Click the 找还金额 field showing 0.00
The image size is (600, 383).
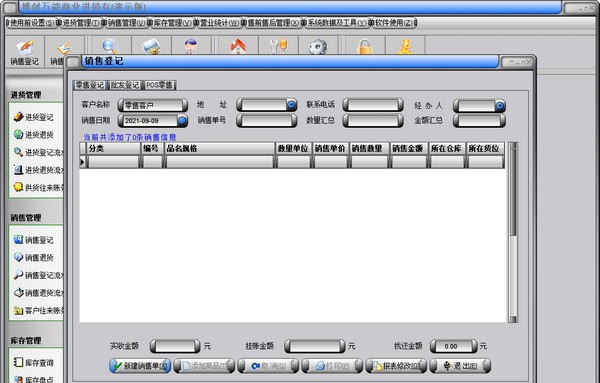(x=453, y=346)
